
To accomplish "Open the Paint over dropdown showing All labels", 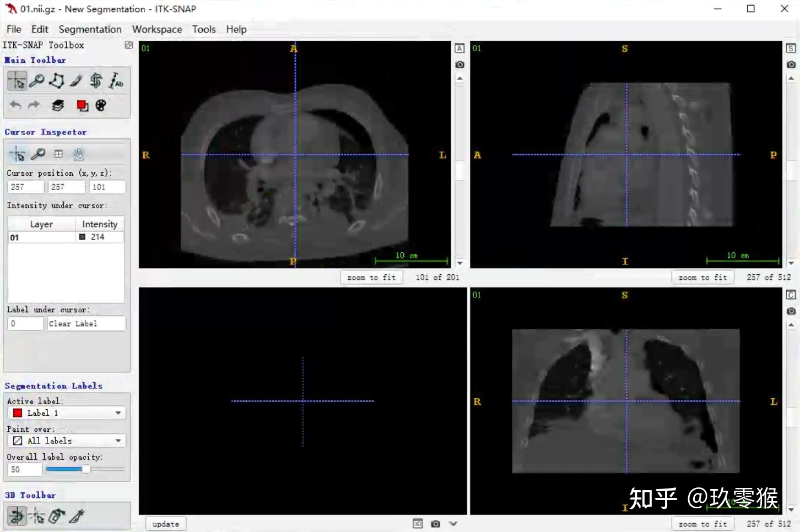I will [66, 441].
